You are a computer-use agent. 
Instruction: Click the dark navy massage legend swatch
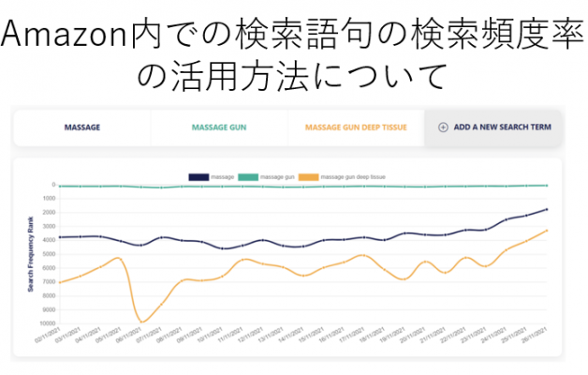tap(198, 176)
